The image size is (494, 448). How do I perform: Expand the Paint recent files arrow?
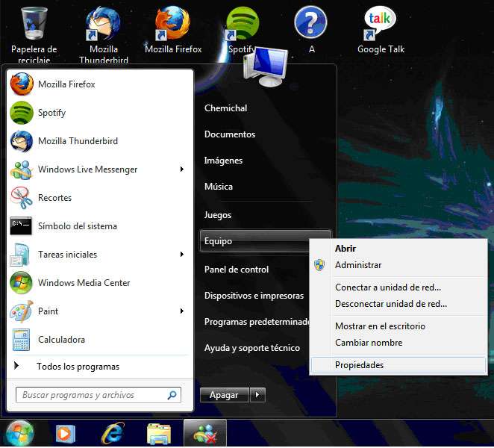point(181,311)
